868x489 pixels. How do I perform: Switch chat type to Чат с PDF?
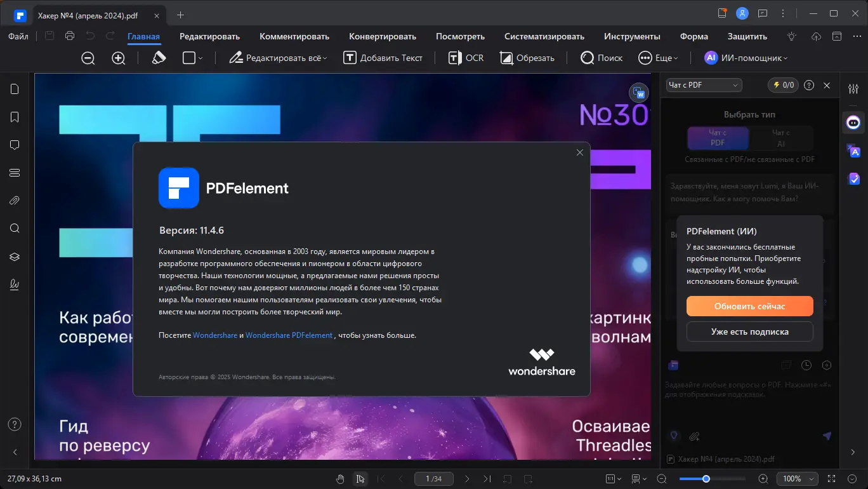(x=718, y=138)
